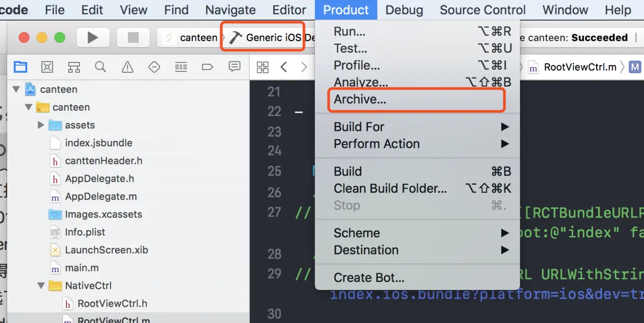Open the Source Control navigator icon
This screenshot has width=644, height=323.
tap(47, 67)
